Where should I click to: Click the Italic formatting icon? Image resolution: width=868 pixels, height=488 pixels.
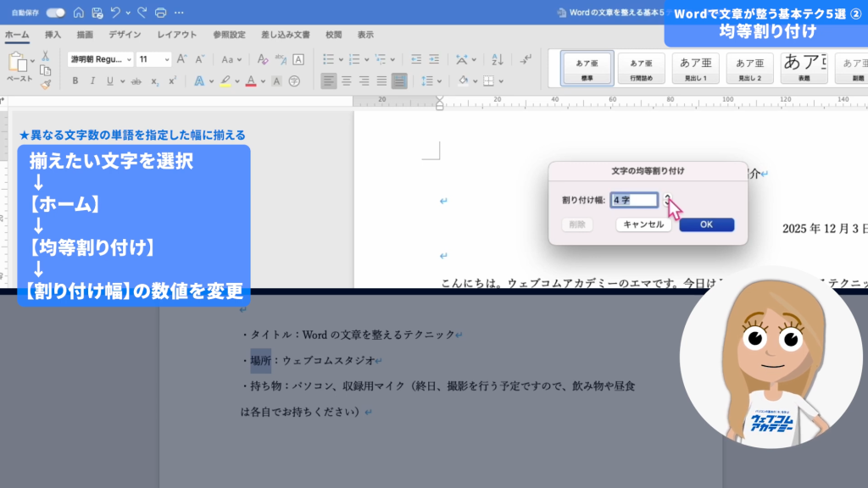(x=92, y=81)
